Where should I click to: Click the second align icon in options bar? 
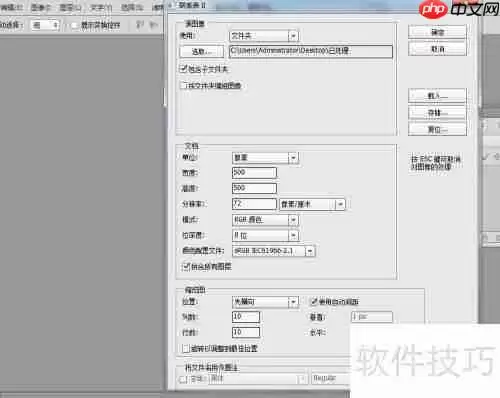click(x=153, y=24)
